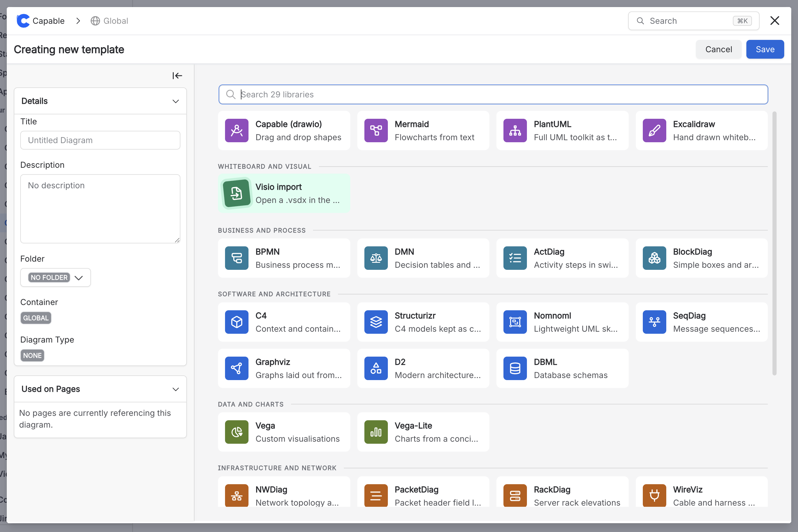This screenshot has height=532, width=798.
Task: Collapse the Used on Pages section
Action: 175,389
